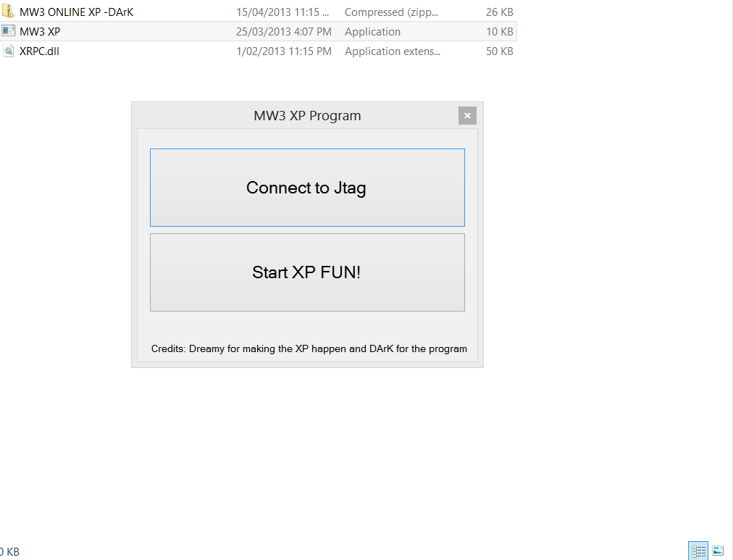
Task: Select file name XRPC.dll
Action: click(39, 51)
